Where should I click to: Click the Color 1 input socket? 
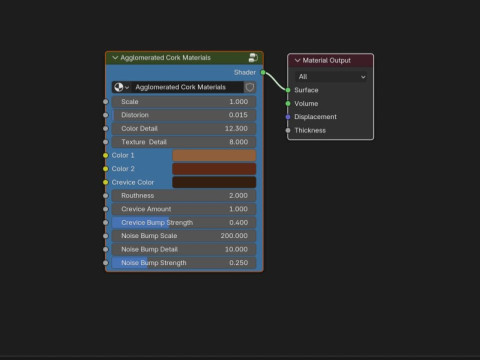click(x=106, y=155)
